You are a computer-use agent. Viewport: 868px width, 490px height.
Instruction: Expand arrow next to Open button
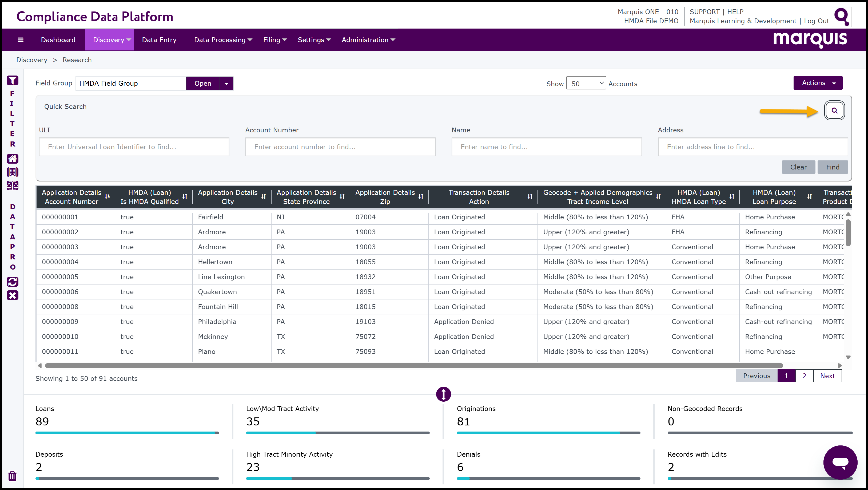(x=226, y=84)
